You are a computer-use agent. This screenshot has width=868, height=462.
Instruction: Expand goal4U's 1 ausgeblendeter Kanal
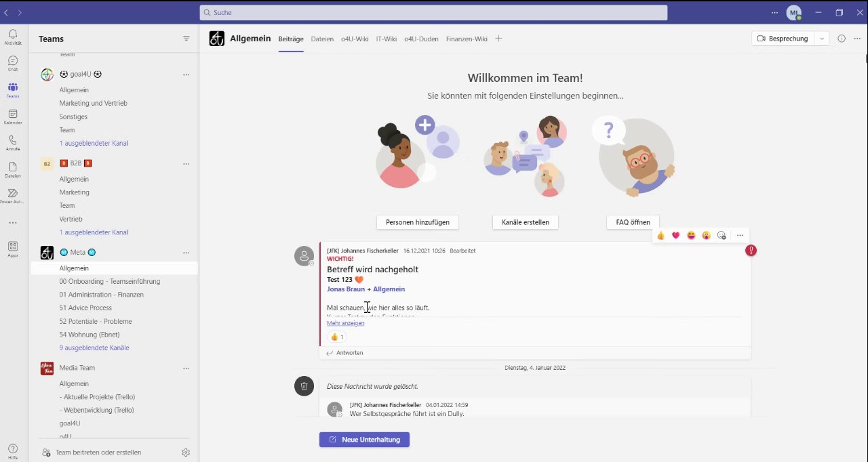[94, 143]
